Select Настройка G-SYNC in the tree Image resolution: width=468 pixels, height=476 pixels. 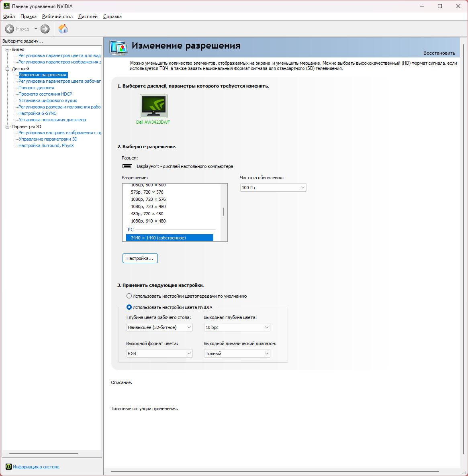37,113
